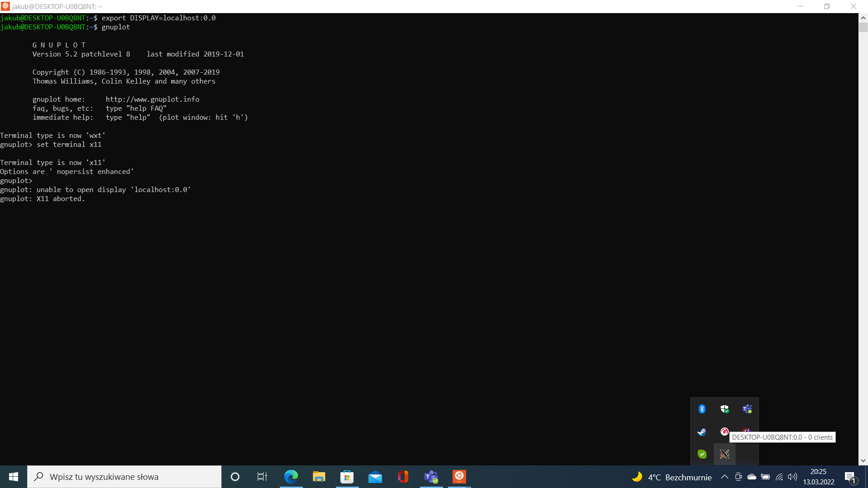Open the Office taskbar icon

pyautogui.click(x=403, y=477)
